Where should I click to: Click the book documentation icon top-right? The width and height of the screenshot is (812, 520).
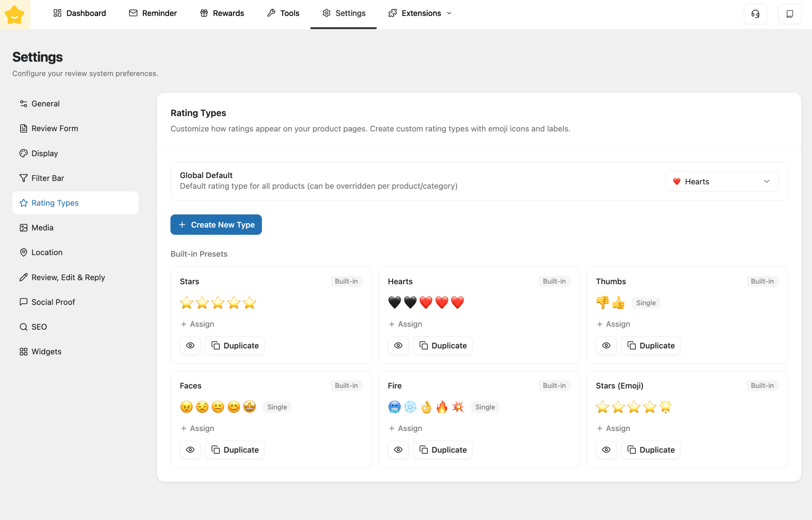pyautogui.click(x=790, y=14)
